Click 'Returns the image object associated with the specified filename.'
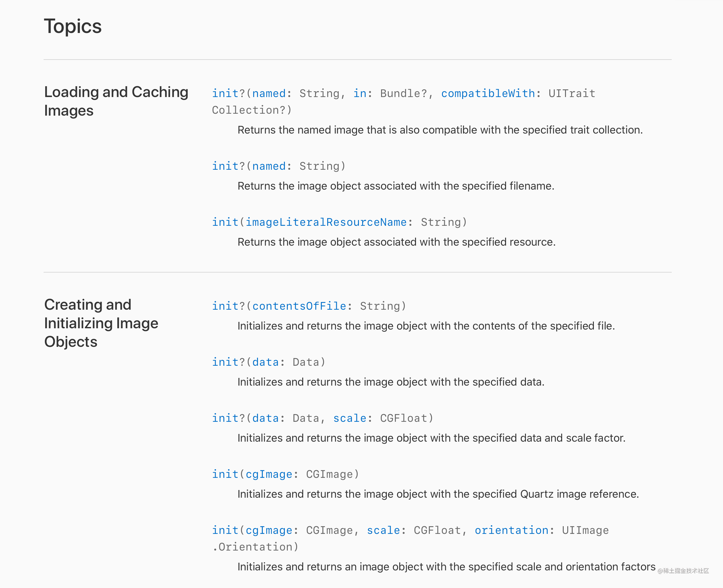723x588 pixels. coord(396,186)
